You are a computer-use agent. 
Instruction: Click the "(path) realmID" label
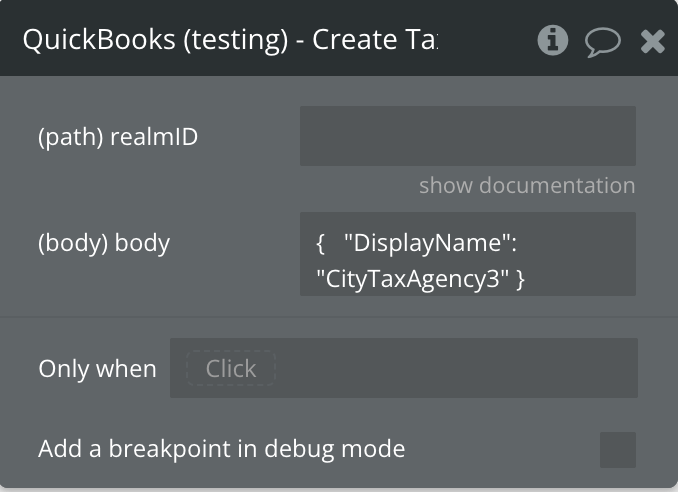click(x=118, y=137)
